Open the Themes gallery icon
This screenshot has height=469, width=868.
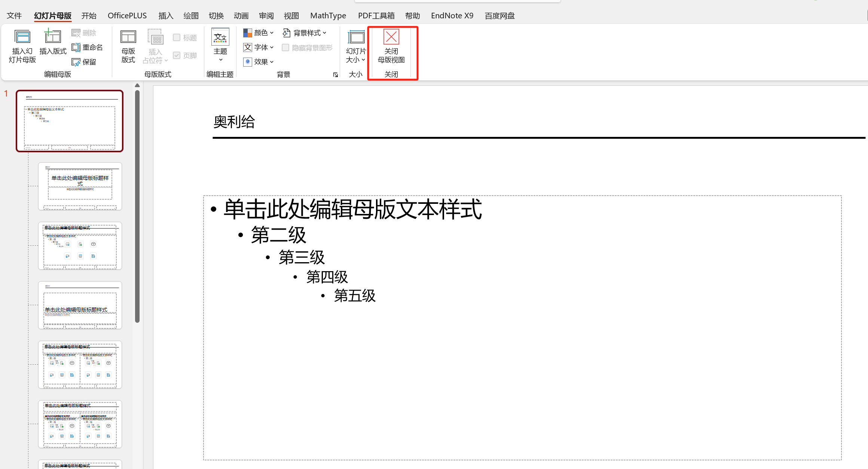pyautogui.click(x=220, y=37)
